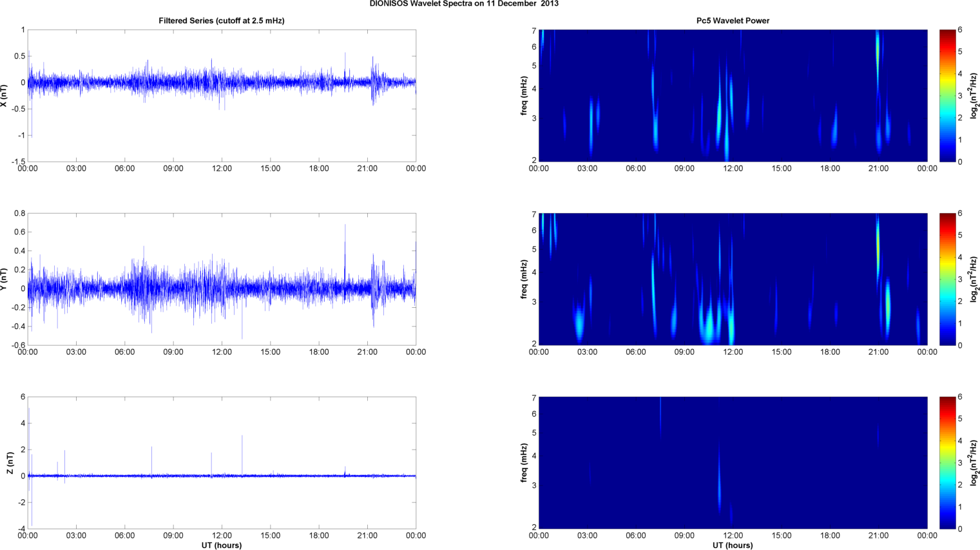980x550 pixels.
Task: Click inside the Y (nT) filtered series plot
Action: pyautogui.click(x=222, y=279)
